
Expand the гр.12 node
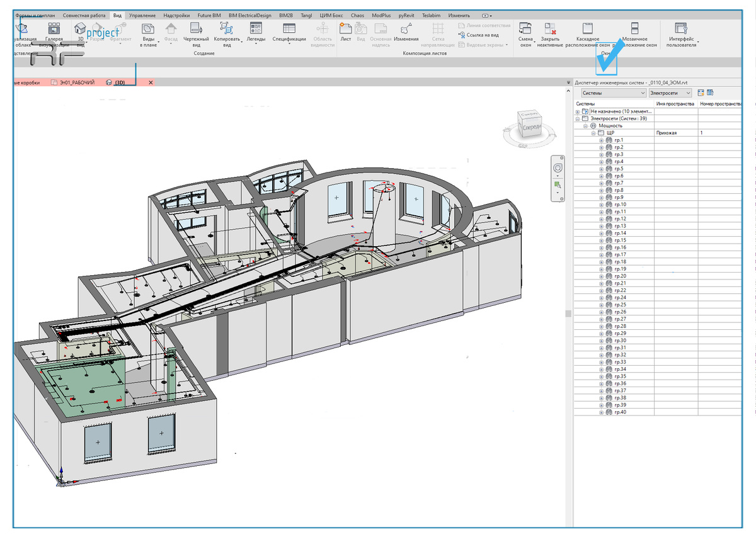601,219
